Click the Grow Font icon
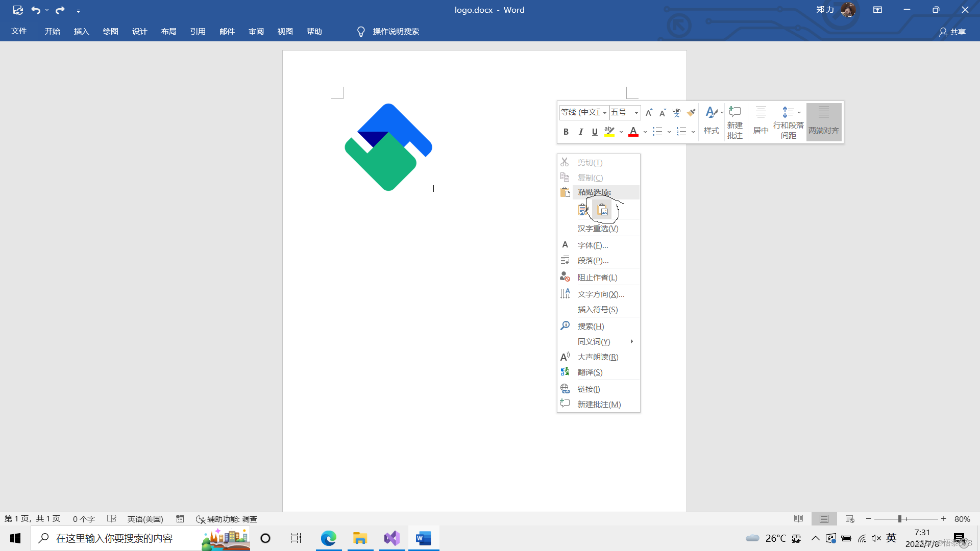Screen dimensions: 980x551 649,112
